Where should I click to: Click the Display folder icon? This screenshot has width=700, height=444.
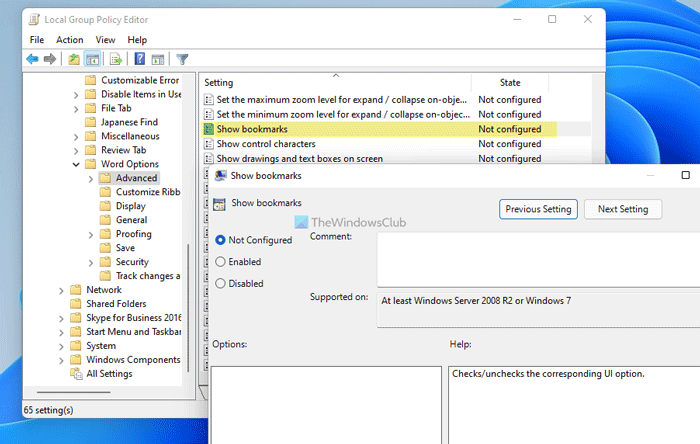pos(105,206)
